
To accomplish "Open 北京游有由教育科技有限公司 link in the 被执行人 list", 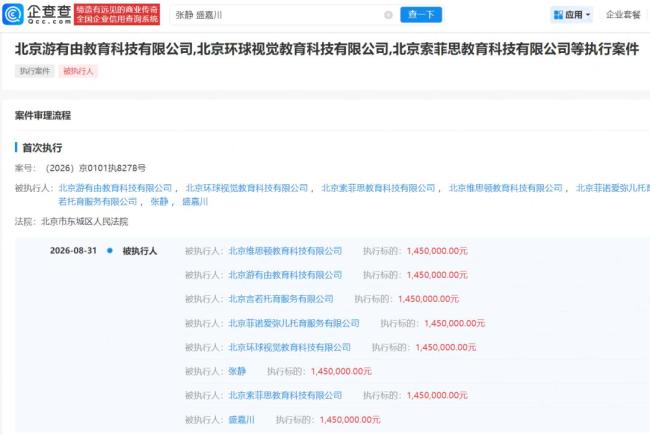I will pos(115,188).
